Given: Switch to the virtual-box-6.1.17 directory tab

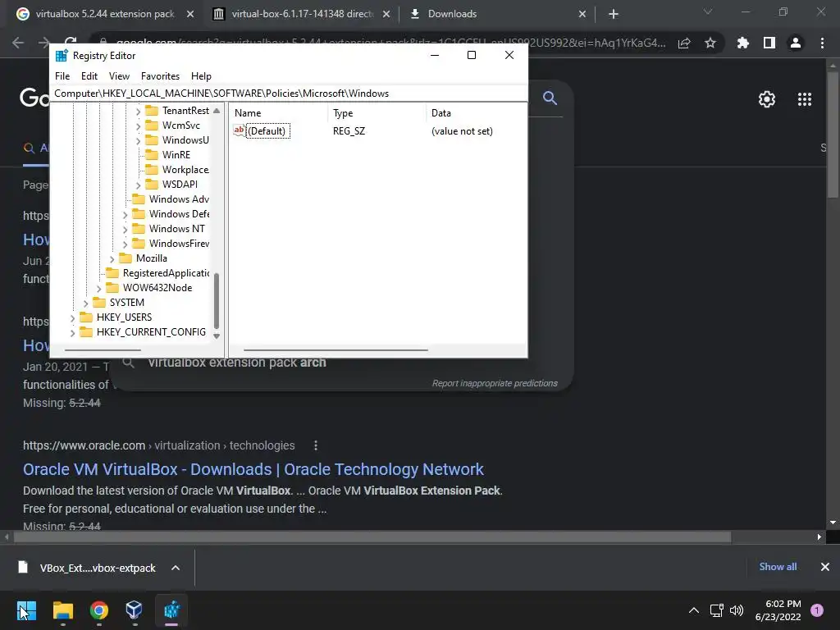Looking at the screenshot, I should 302,14.
